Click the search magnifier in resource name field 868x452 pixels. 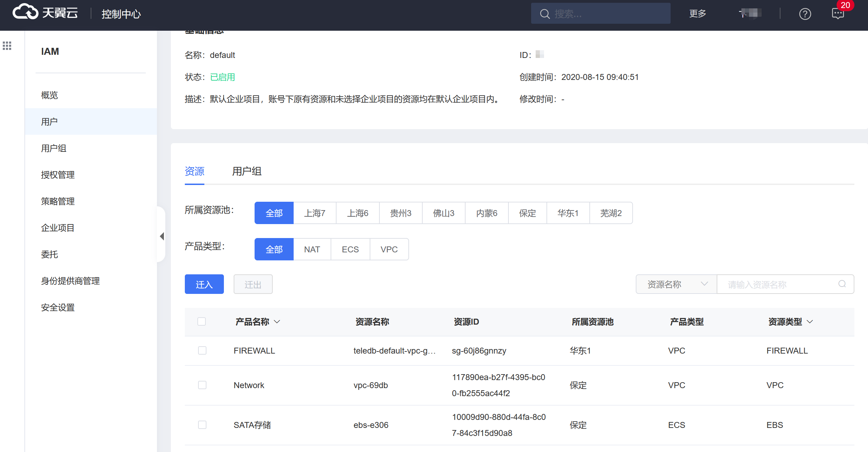pyautogui.click(x=842, y=284)
